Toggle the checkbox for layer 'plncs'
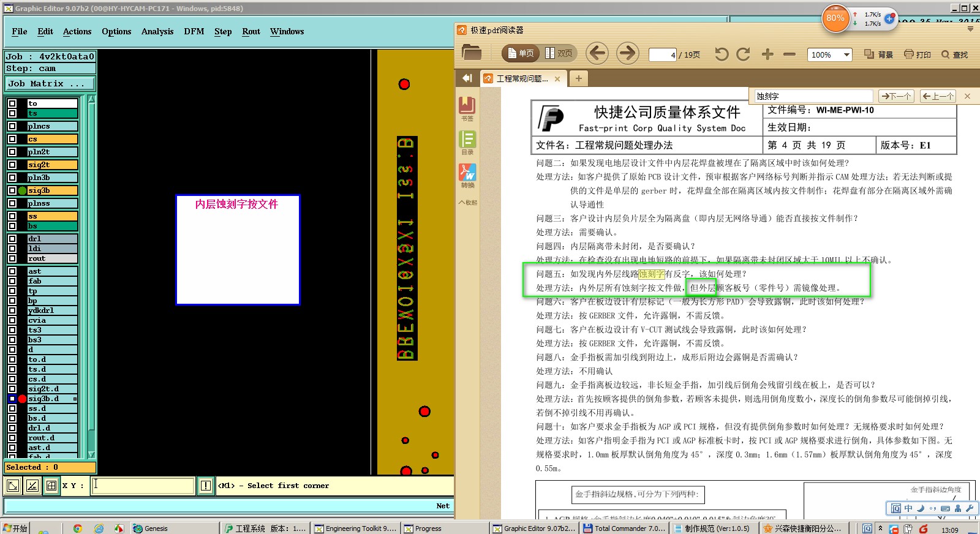Screen dimensions: 980x534 [x=12, y=126]
